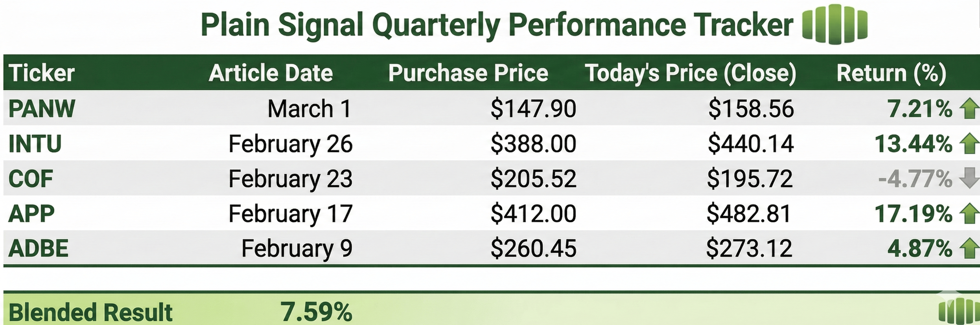Select the COF ticker cell

tap(31, 179)
